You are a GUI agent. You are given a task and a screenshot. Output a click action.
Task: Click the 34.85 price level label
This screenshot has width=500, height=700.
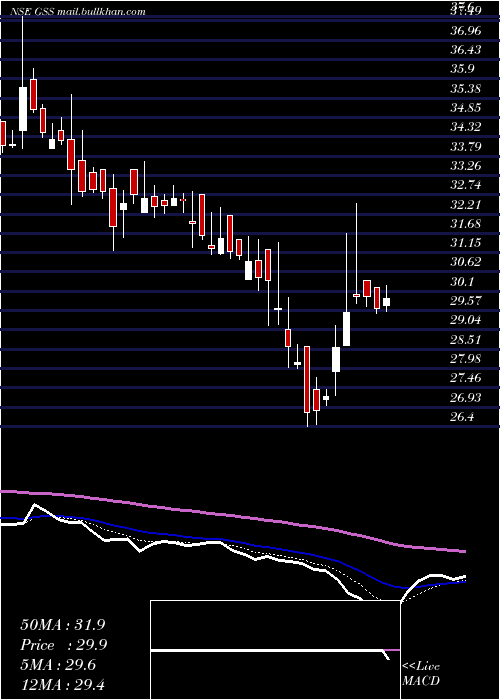pos(466,108)
